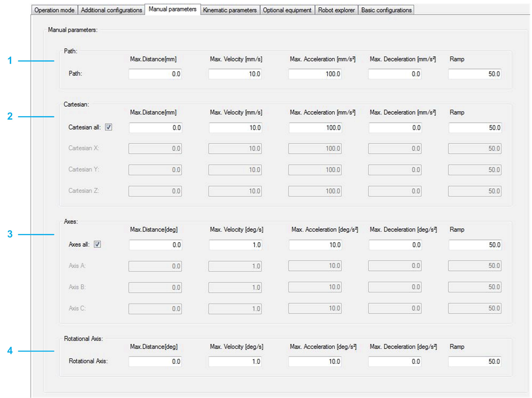Click Axes all Max. Distance field
532x398 pixels.
pyautogui.click(x=155, y=245)
